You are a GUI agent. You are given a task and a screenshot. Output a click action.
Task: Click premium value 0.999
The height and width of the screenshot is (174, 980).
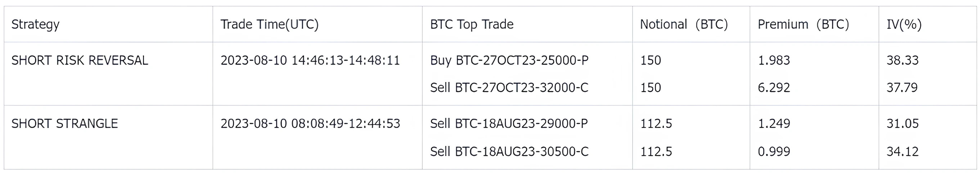(774, 152)
